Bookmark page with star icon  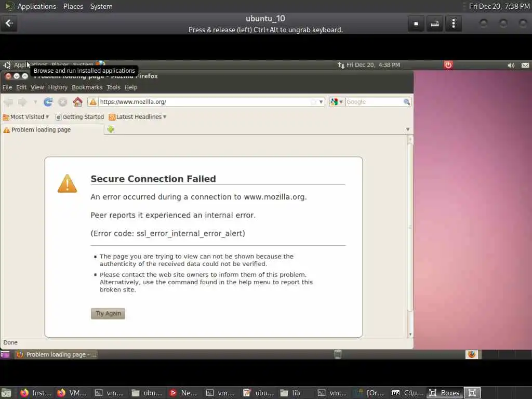click(x=313, y=102)
